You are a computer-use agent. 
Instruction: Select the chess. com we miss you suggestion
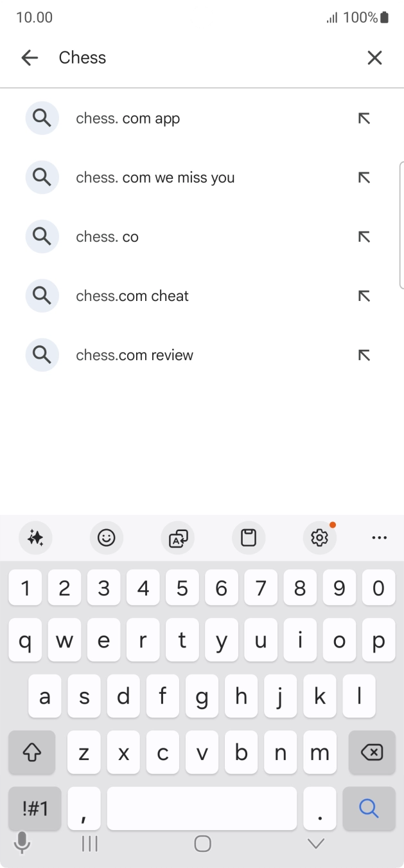tap(154, 177)
